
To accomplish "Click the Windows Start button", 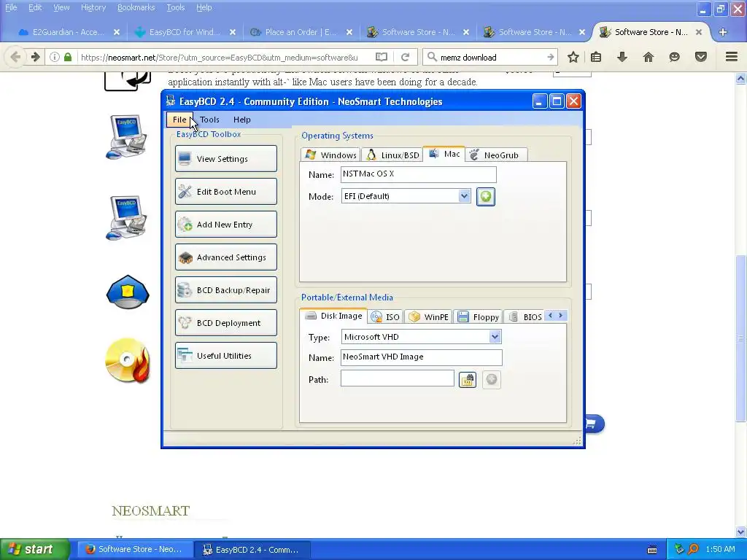I will (34, 549).
